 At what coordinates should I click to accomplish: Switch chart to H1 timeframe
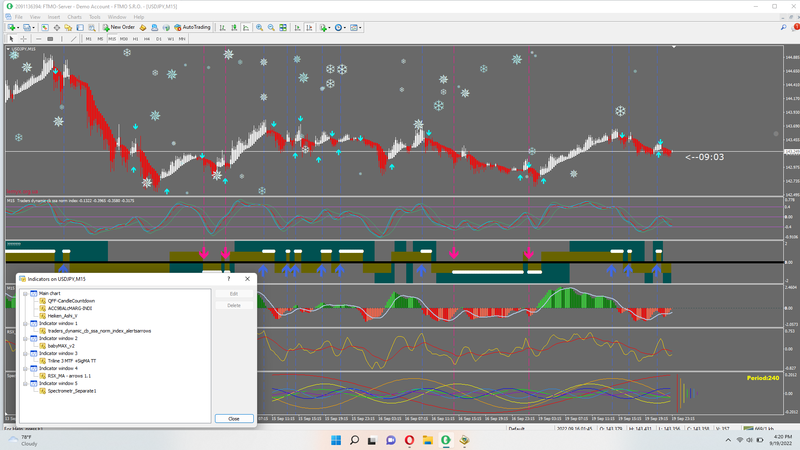point(135,39)
